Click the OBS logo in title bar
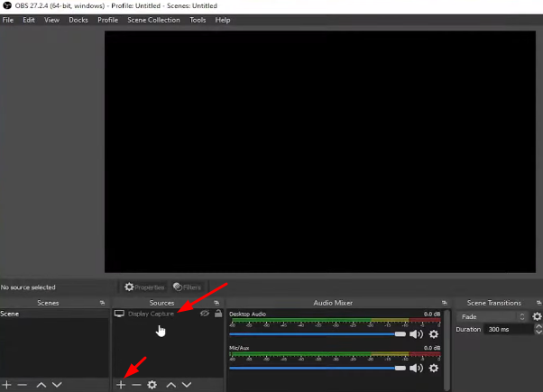 coord(7,5)
